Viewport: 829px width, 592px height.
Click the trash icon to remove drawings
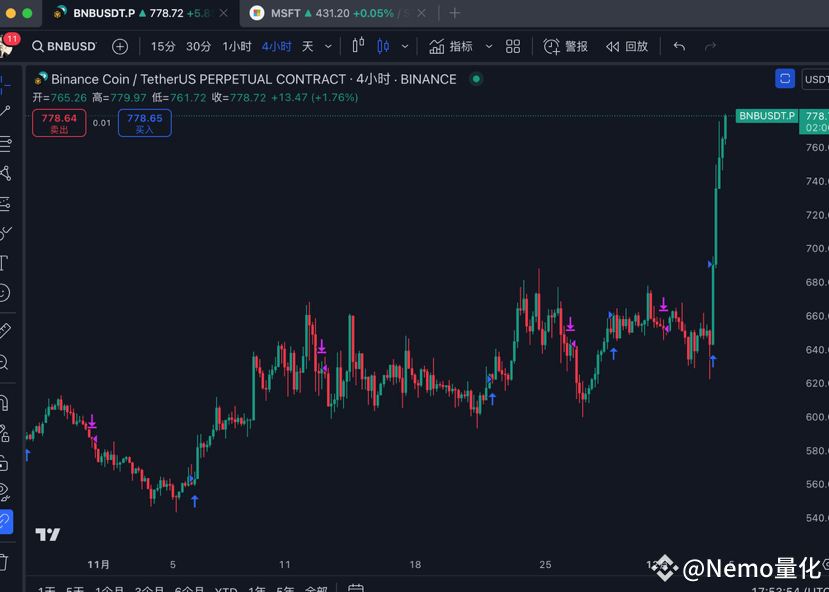coord(5,561)
